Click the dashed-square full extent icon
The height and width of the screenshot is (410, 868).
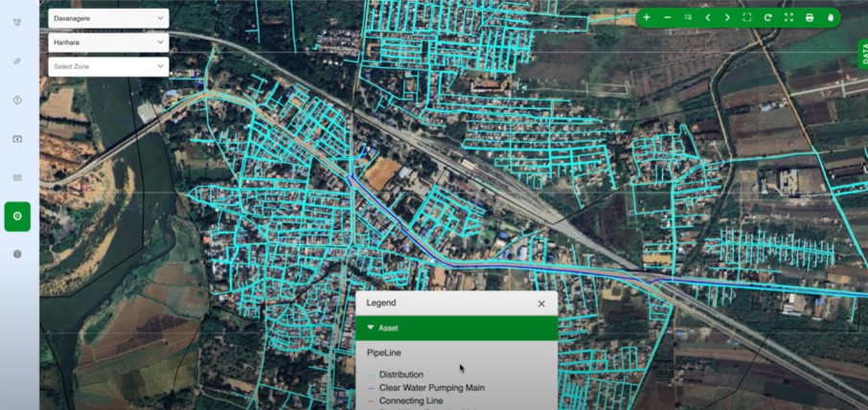(747, 17)
